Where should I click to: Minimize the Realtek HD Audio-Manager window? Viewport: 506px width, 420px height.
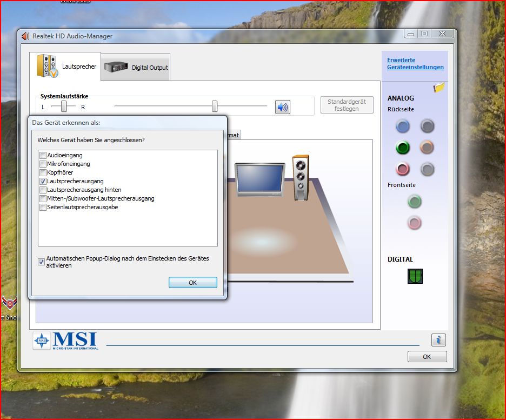click(x=411, y=34)
